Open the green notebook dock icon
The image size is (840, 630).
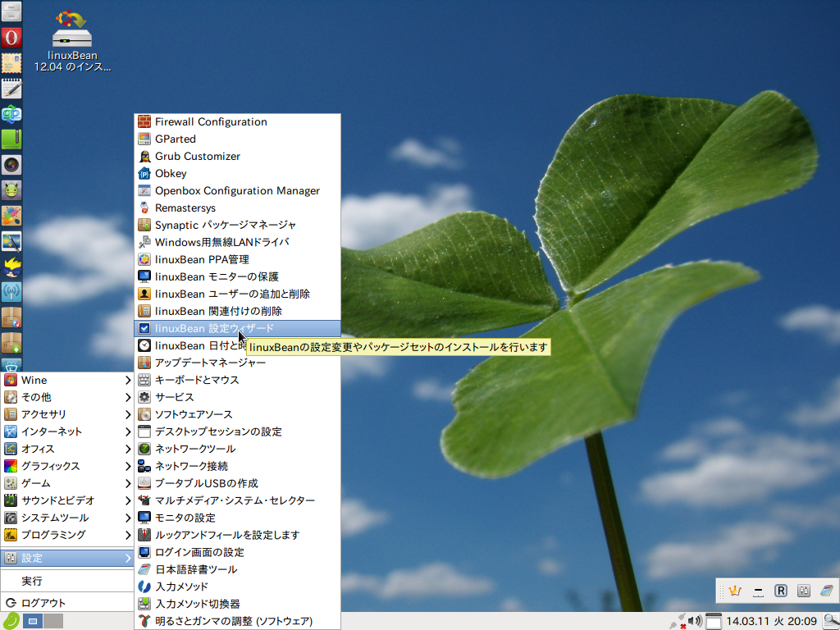pos(11,139)
